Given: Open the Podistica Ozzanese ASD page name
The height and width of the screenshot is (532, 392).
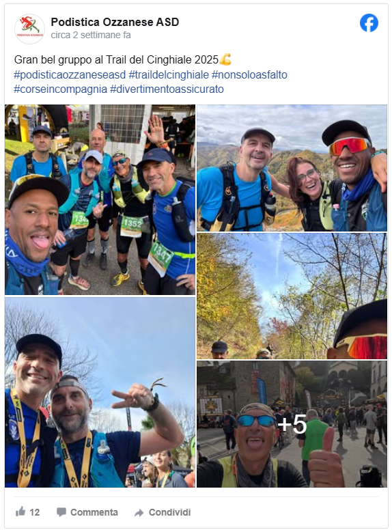Looking at the screenshot, I should (115, 22).
